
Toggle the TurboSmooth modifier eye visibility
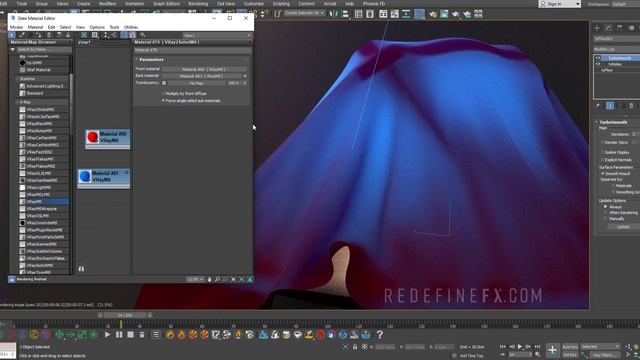pyautogui.click(x=598, y=58)
